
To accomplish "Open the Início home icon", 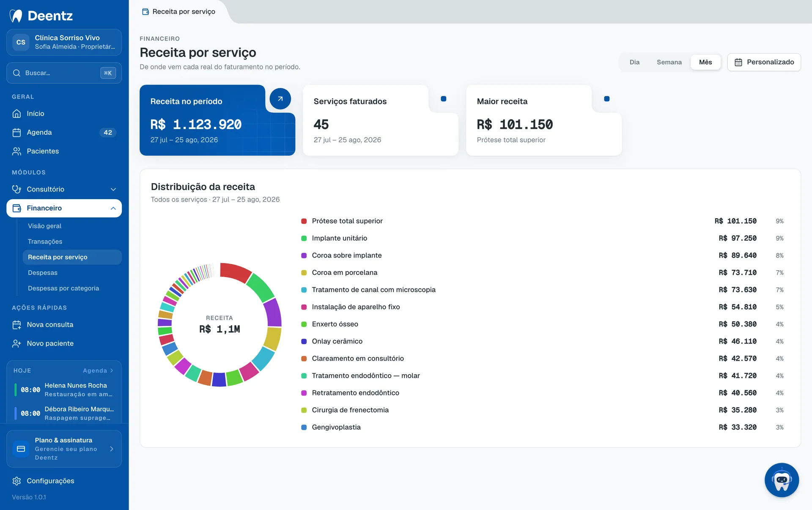I will click(x=16, y=113).
